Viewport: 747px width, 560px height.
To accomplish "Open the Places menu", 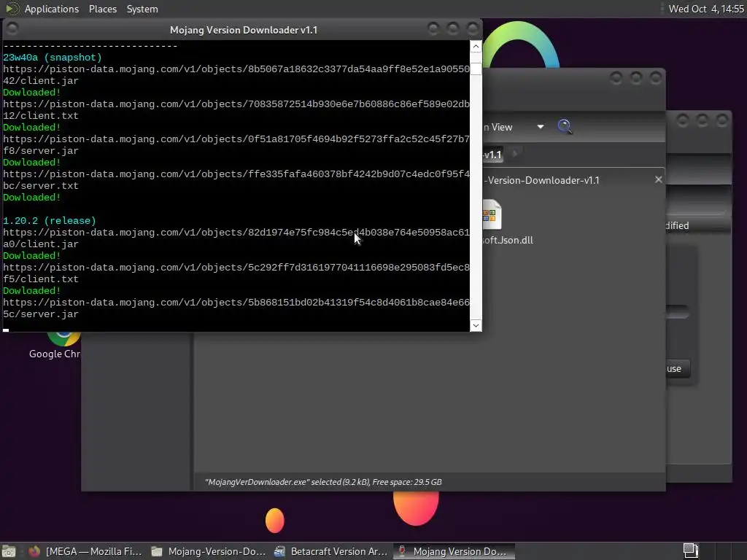I will (x=102, y=9).
